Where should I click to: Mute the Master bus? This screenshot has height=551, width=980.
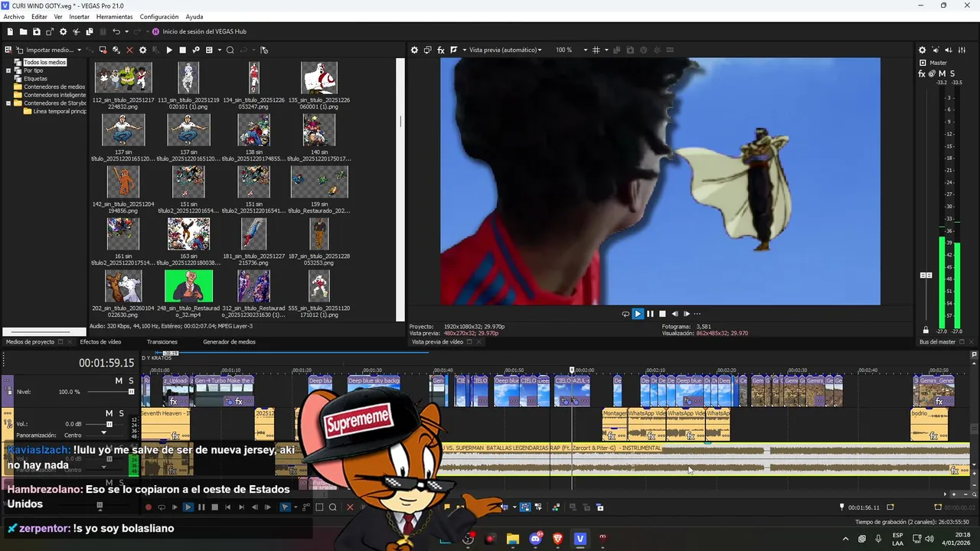coord(942,73)
